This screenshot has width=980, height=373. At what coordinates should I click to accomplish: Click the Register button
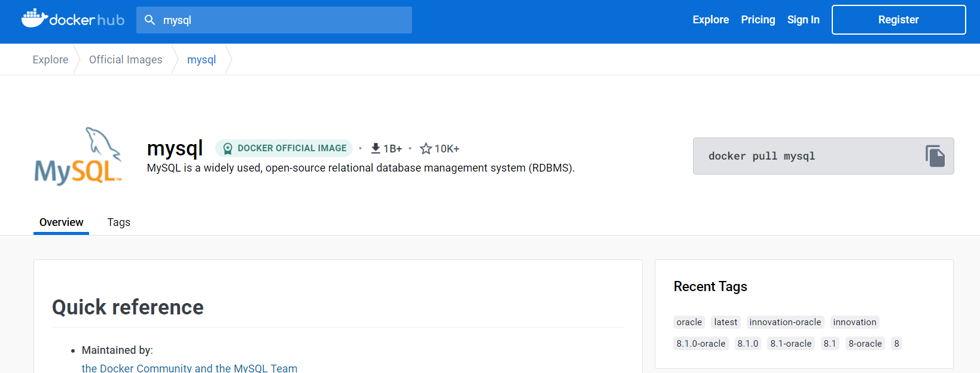[x=899, y=20]
